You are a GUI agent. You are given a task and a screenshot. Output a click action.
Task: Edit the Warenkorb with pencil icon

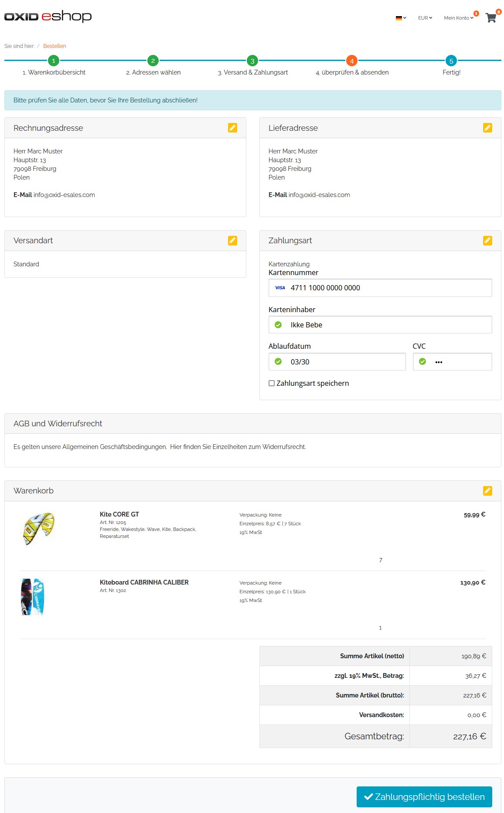pos(487,491)
